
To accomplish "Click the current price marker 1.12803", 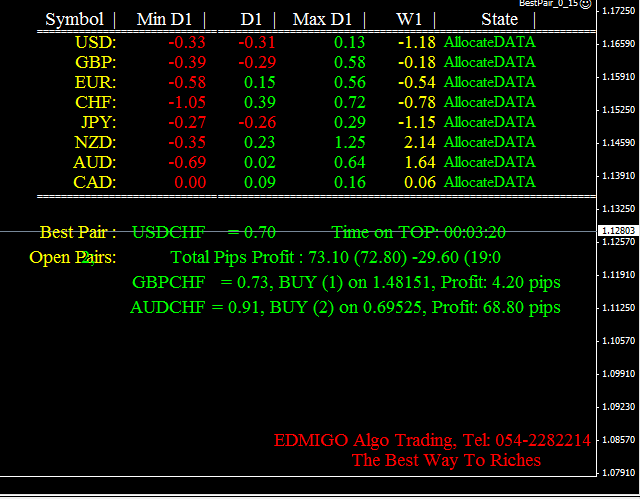I will [x=618, y=231].
